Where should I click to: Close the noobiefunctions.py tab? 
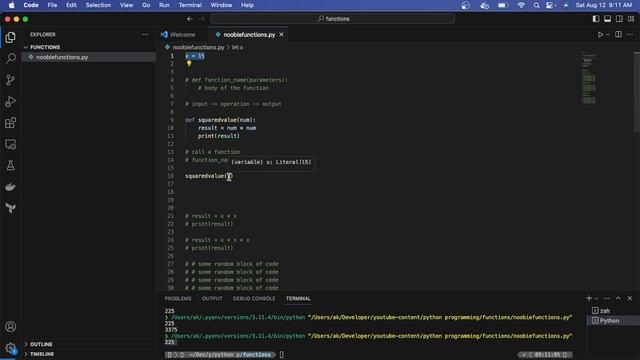tap(281, 35)
